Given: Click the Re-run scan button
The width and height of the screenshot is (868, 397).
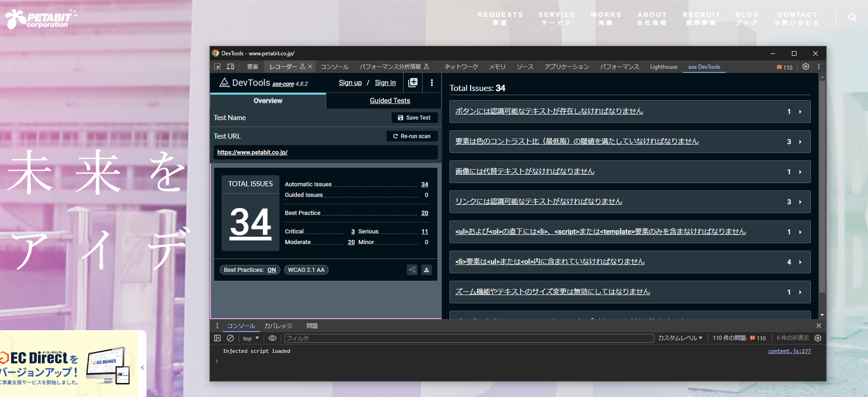Looking at the screenshot, I should 412,136.
